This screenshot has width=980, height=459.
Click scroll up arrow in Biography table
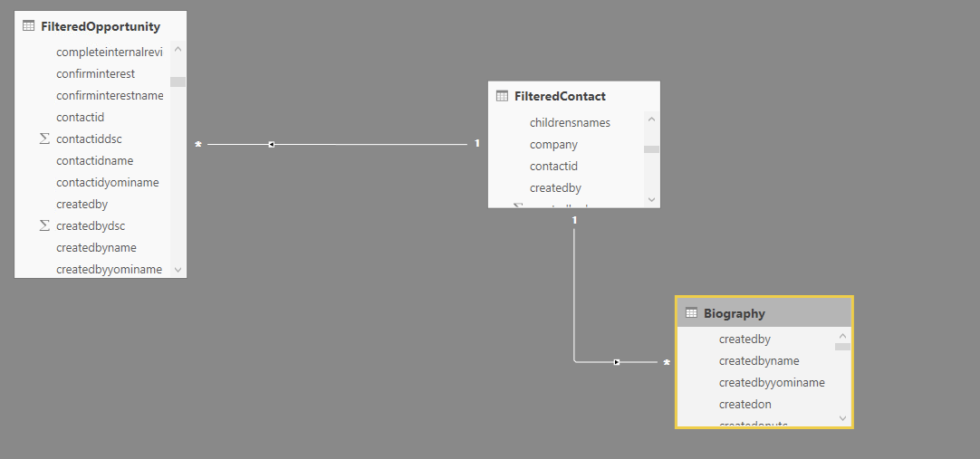pyautogui.click(x=842, y=336)
